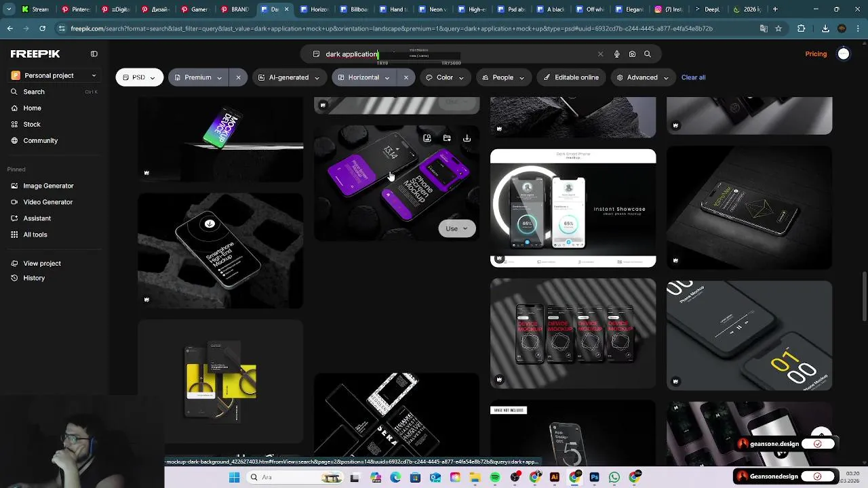Image resolution: width=868 pixels, height=488 pixels.
Task: Submit search with the magnifier icon
Action: point(648,54)
